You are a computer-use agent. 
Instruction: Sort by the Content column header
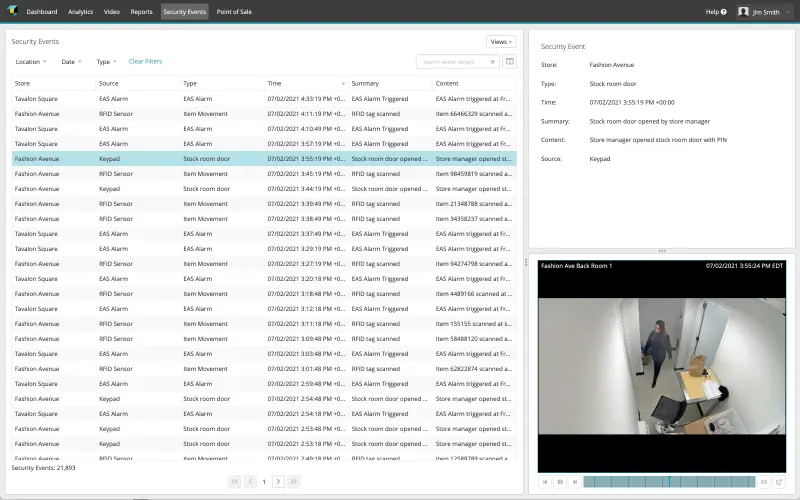pyautogui.click(x=474, y=83)
